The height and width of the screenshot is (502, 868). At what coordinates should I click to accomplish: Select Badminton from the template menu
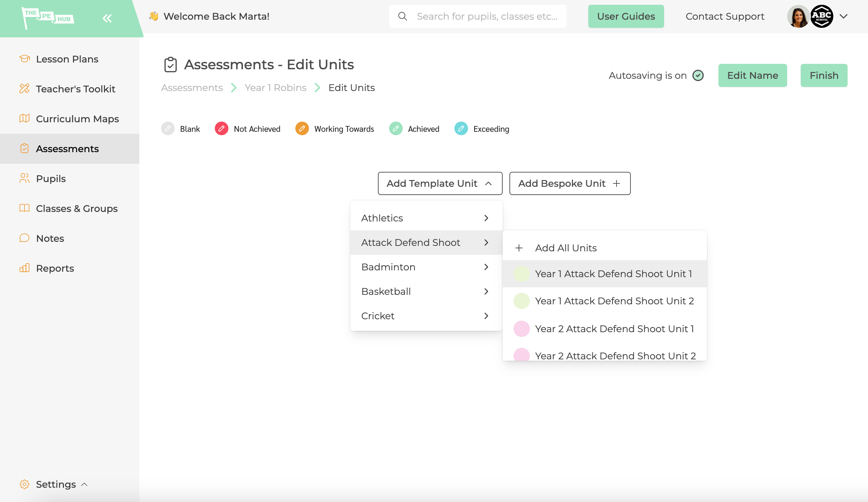coord(388,267)
